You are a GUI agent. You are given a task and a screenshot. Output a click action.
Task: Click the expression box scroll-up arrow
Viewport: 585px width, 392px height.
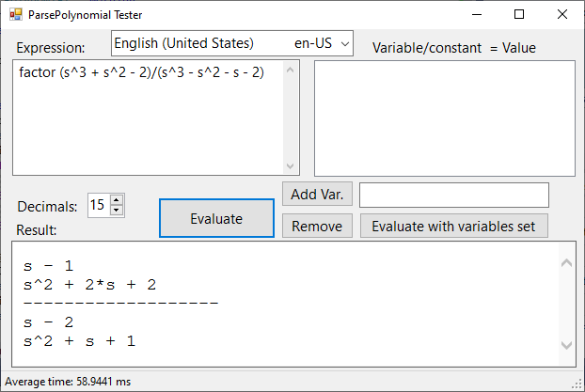tap(291, 70)
